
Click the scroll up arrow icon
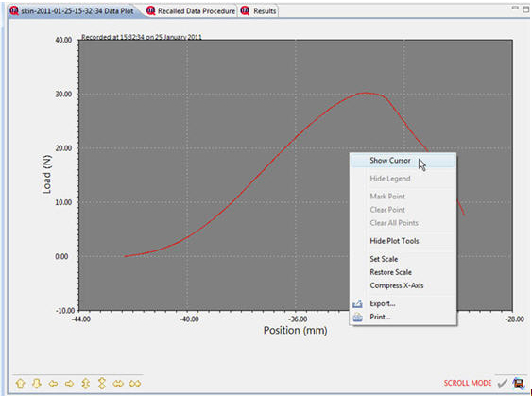tap(21, 384)
